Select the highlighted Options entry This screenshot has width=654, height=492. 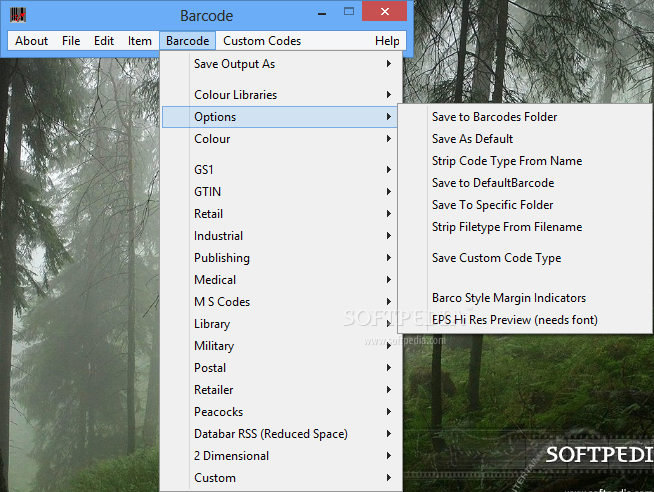click(x=279, y=117)
